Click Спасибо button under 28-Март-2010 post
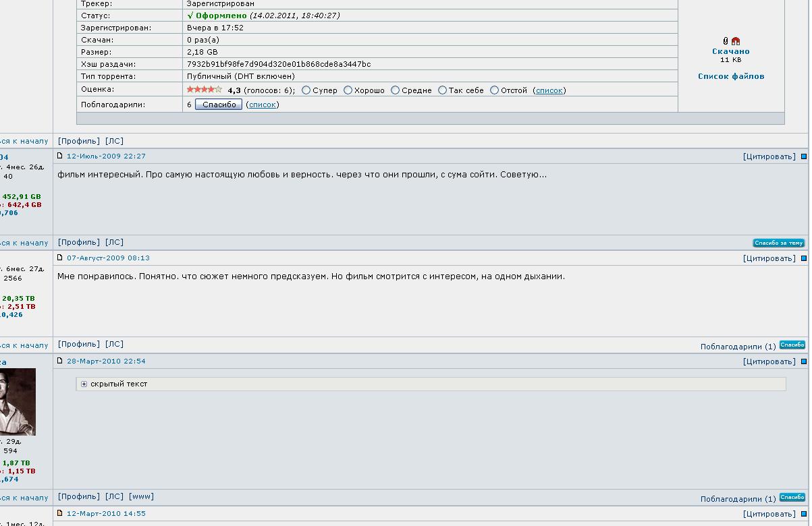Screen dimensions: 812x526 tap(792, 497)
